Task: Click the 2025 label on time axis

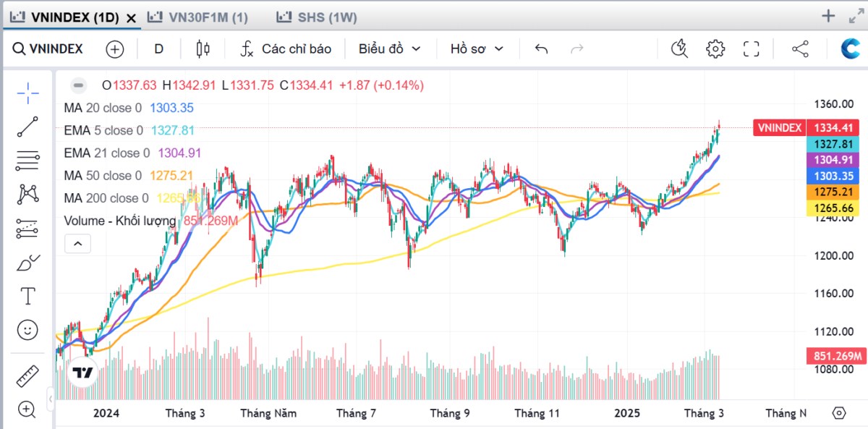Action: (x=627, y=414)
